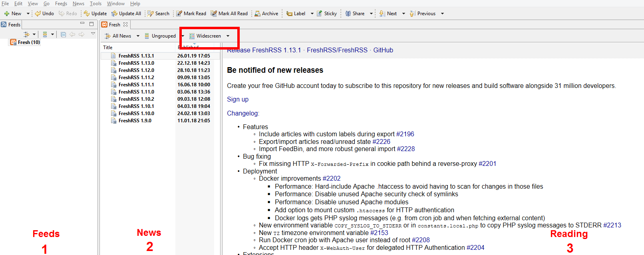
Task: Click the Ungrouped grouping button
Action: point(160,36)
